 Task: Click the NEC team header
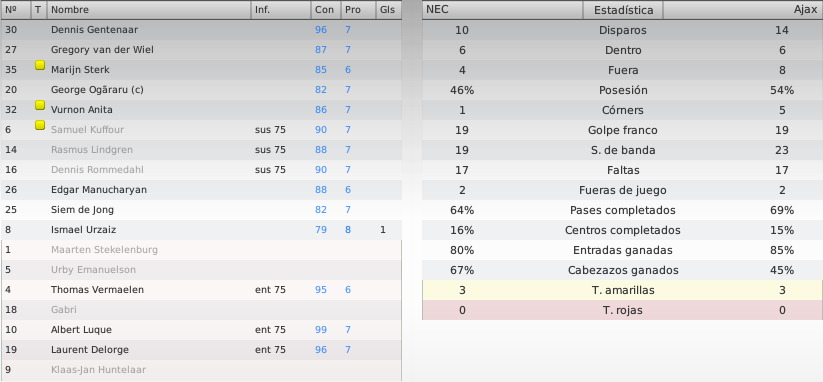(502, 10)
